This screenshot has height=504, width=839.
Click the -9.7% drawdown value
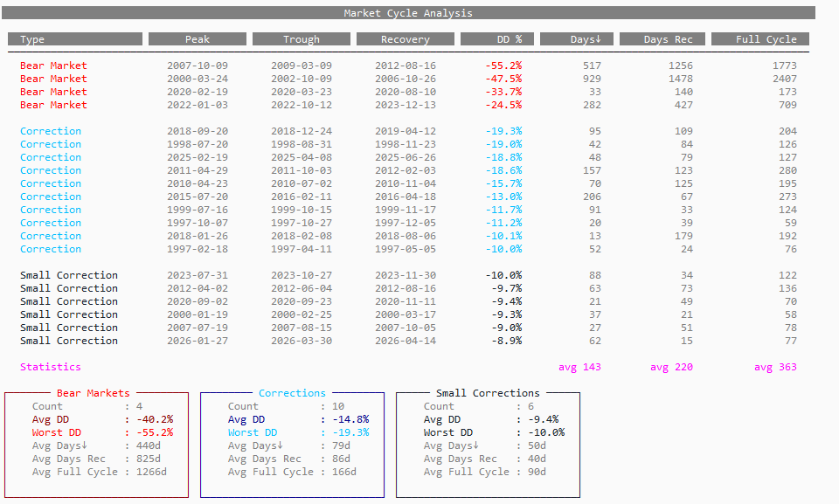[x=507, y=288]
